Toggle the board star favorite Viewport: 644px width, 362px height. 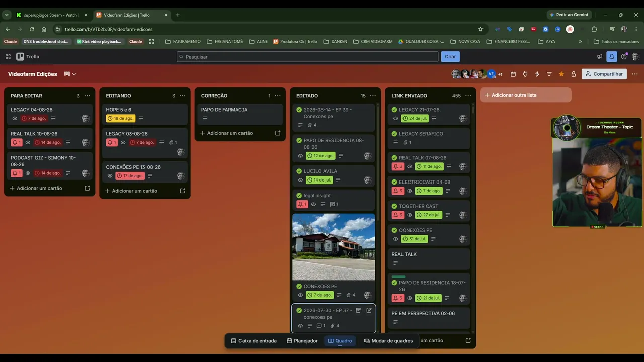(x=561, y=74)
